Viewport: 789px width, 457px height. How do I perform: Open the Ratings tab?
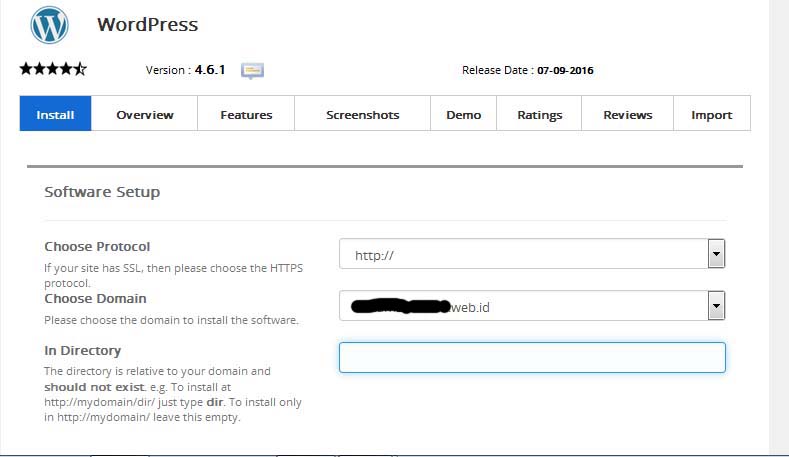pyautogui.click(x=539, y=115)
